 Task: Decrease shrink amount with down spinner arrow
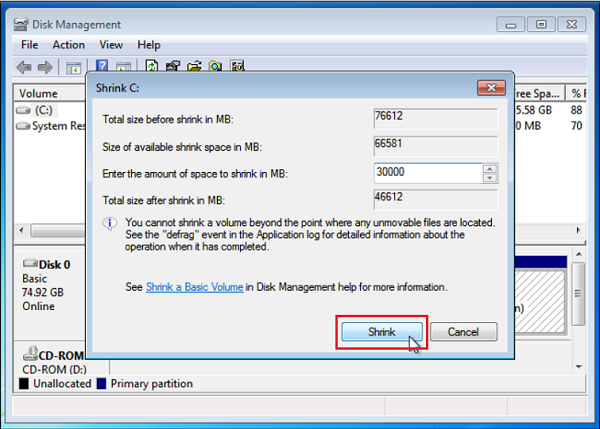pos(489,177)
